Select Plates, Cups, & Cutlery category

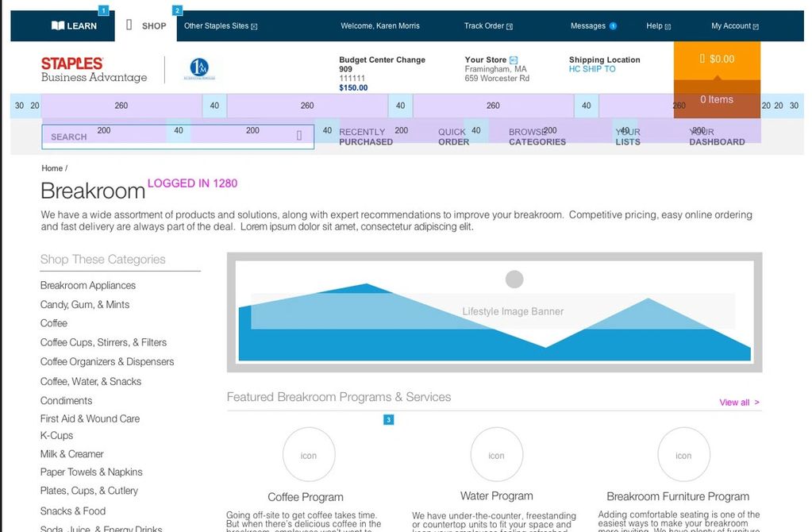(89, 491)
